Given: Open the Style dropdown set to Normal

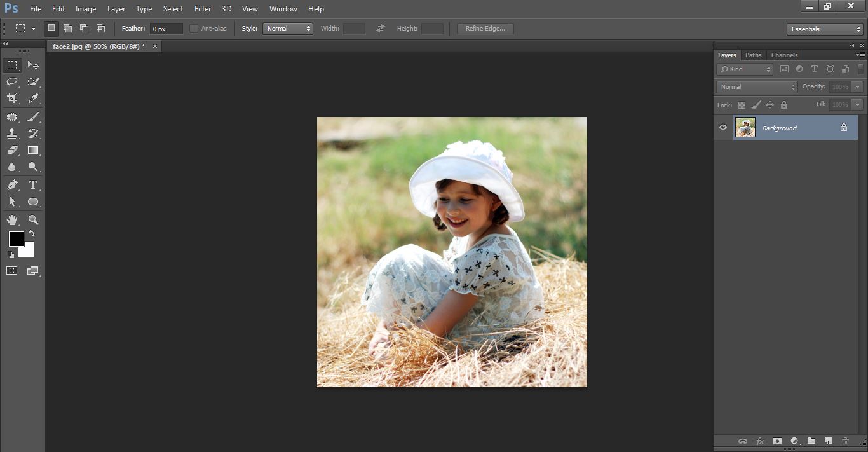Looking at the screenshot, I should point(287,29).
